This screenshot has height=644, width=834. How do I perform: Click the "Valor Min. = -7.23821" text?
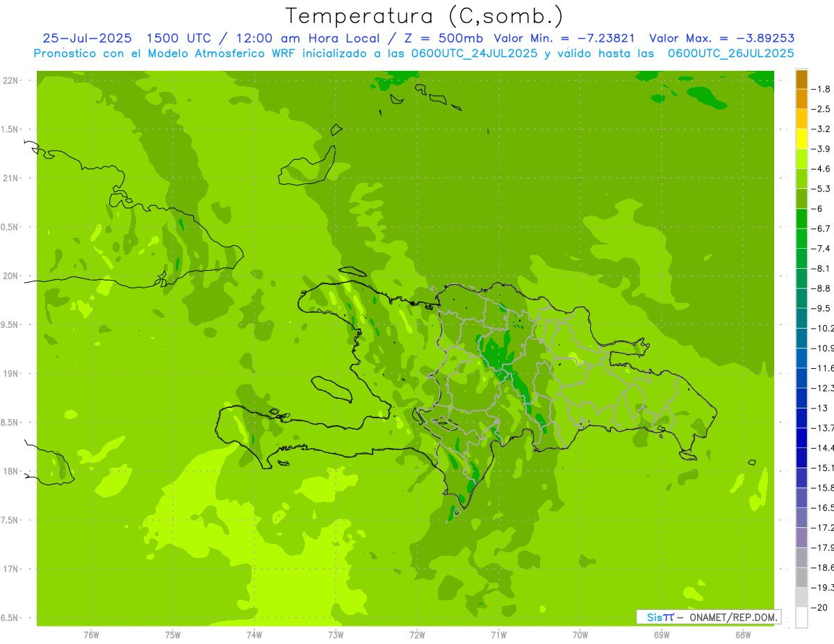point(564,38)
